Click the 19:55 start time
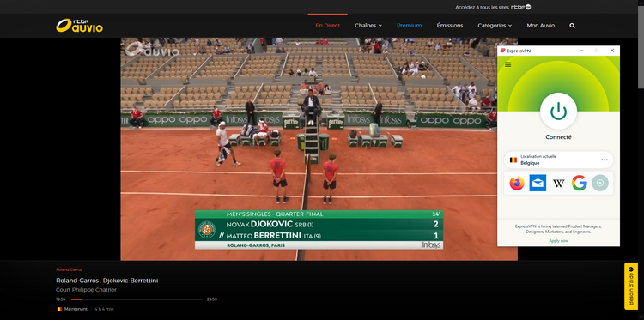The width and height of the screenshot is (644, 320). 61,299
